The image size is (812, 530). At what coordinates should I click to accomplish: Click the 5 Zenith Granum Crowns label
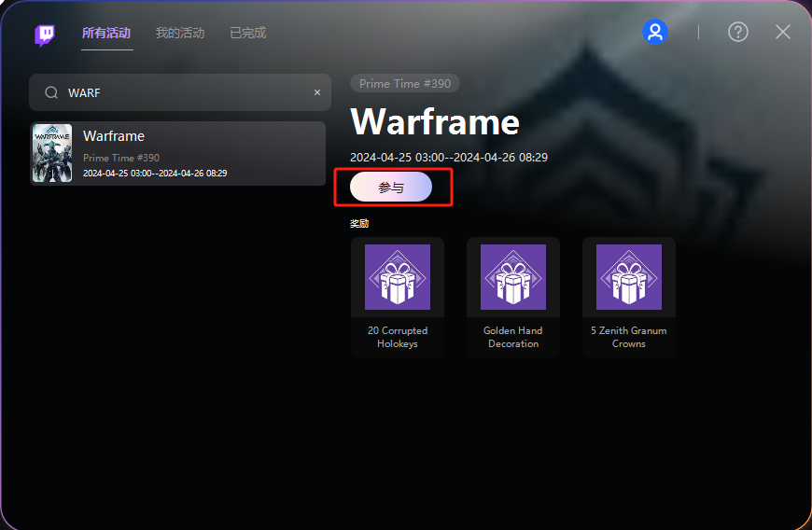tap(629, 337)
